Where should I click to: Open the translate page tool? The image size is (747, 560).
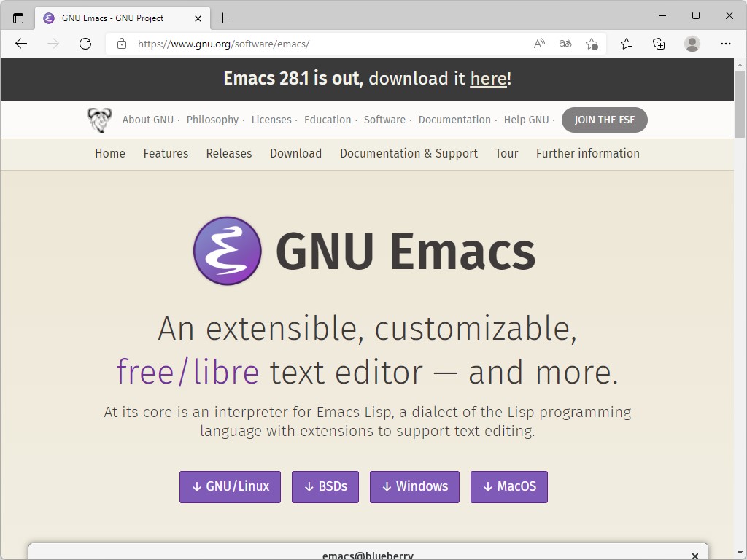(x=565, y=44)
